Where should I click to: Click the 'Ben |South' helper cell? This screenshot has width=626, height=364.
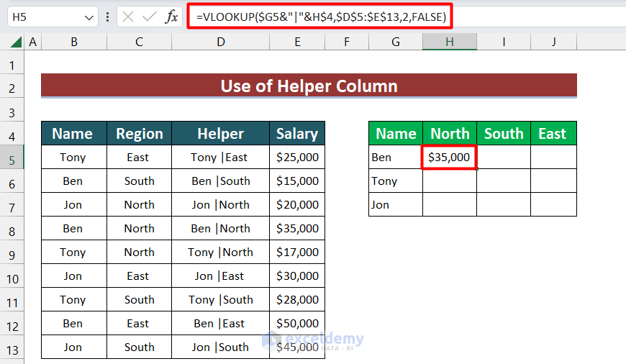[x=220, y=181]
